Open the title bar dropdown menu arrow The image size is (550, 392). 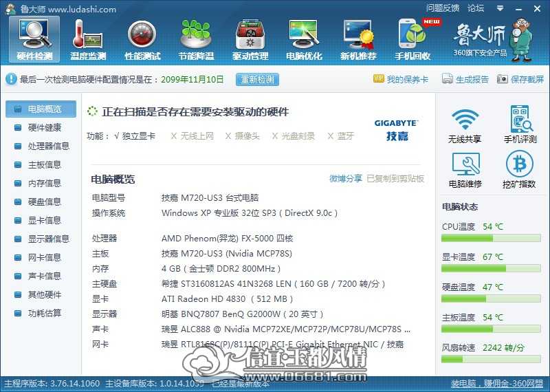pyautogui.click(x=500, y=8)
